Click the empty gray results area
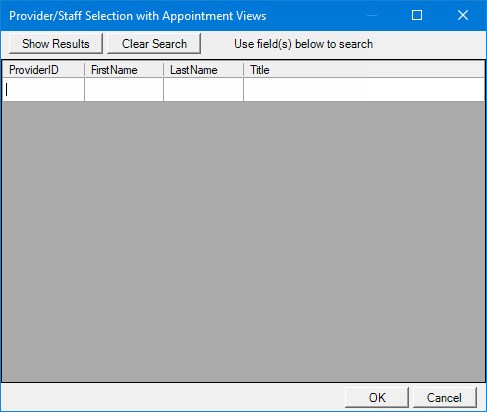This screenshot has height=412, width=487. point(243,242)
